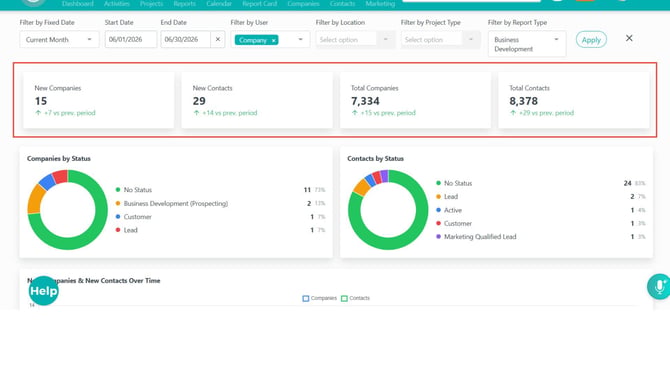Image resolution: width=670 pixels, height=376 pixels.
Task: Open the Help bubble
Action: pos(43,291)
